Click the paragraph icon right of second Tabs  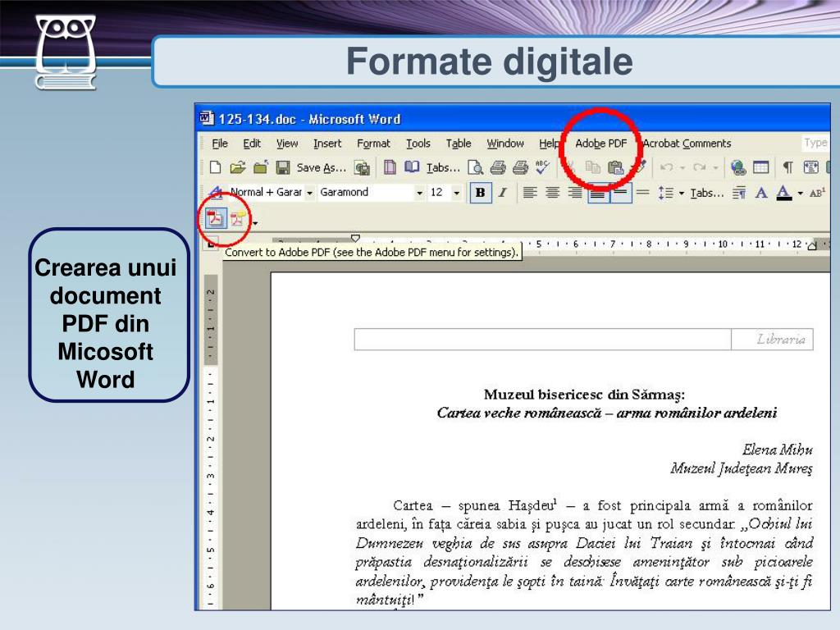tap(739, 193)
